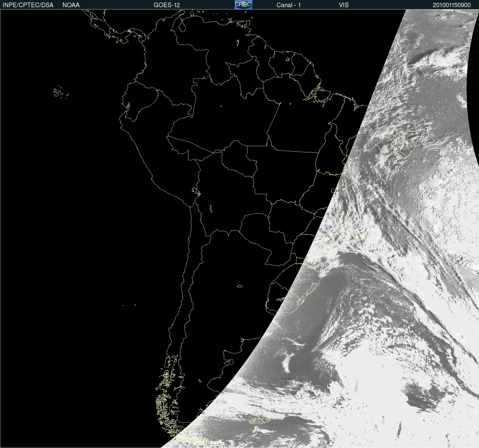The image size is (479, 448).
Task: Click the INPE/CPTEC/DSA header text
Action: pyautogui.click(x=28, y=5)
